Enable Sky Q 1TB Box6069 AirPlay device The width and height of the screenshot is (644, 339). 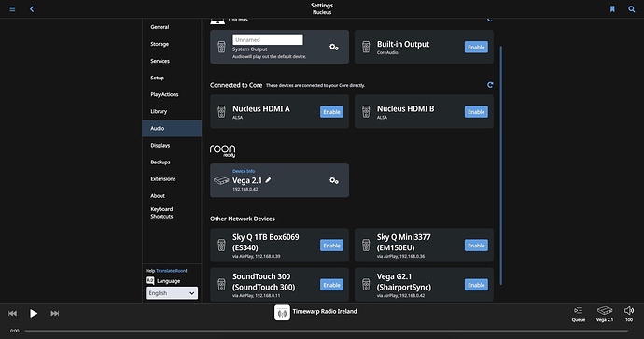331,246
